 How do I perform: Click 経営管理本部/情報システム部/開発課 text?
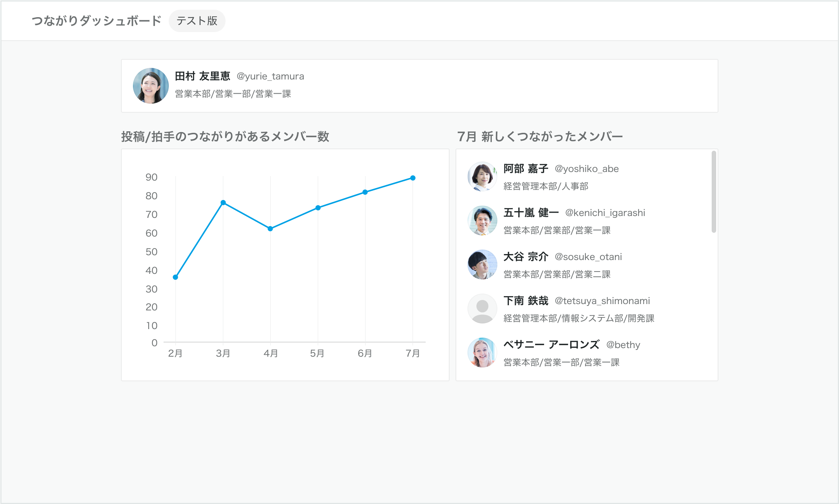tap(579, 318)
